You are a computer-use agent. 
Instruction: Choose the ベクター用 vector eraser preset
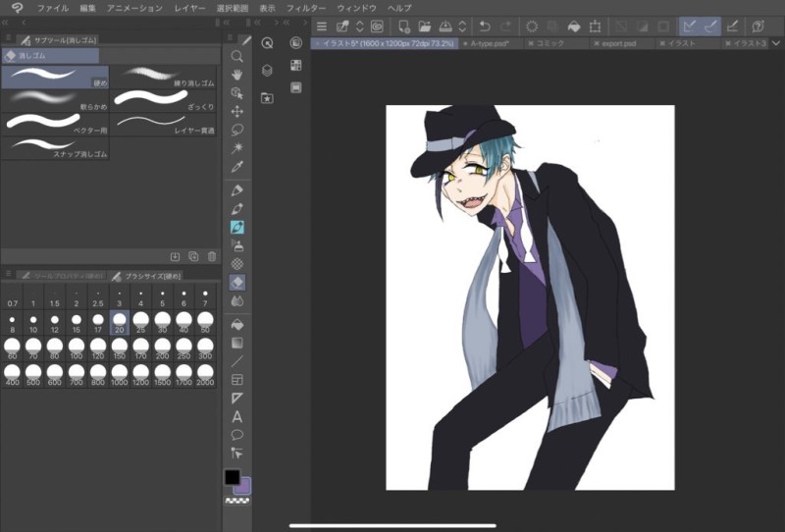click(55, 124)
